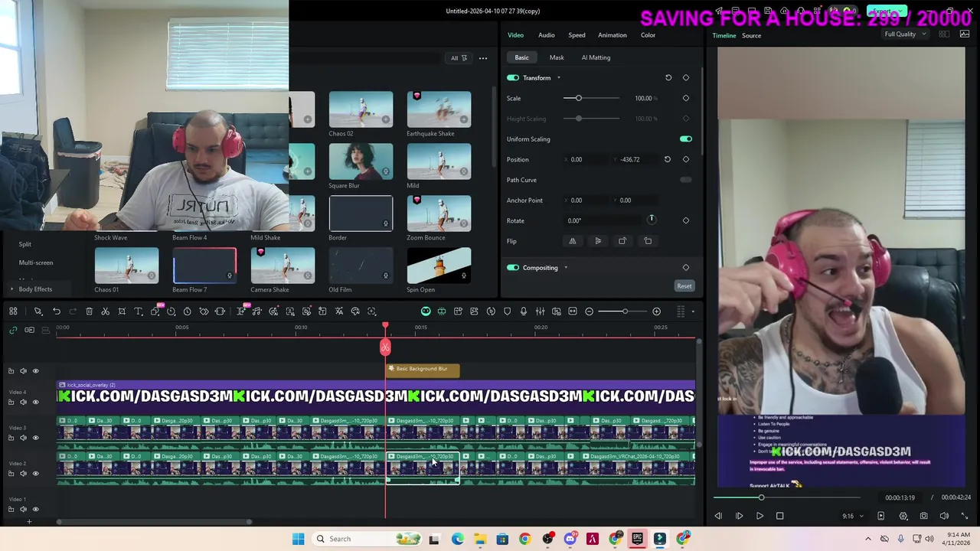This screenshot has height=551, width=980.
Task: Select the Split scissors tool
Action: point(106,311)
